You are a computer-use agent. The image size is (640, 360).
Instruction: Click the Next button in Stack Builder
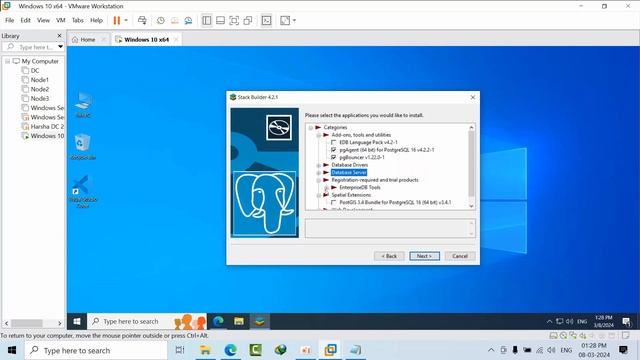[x=424, y=256]
